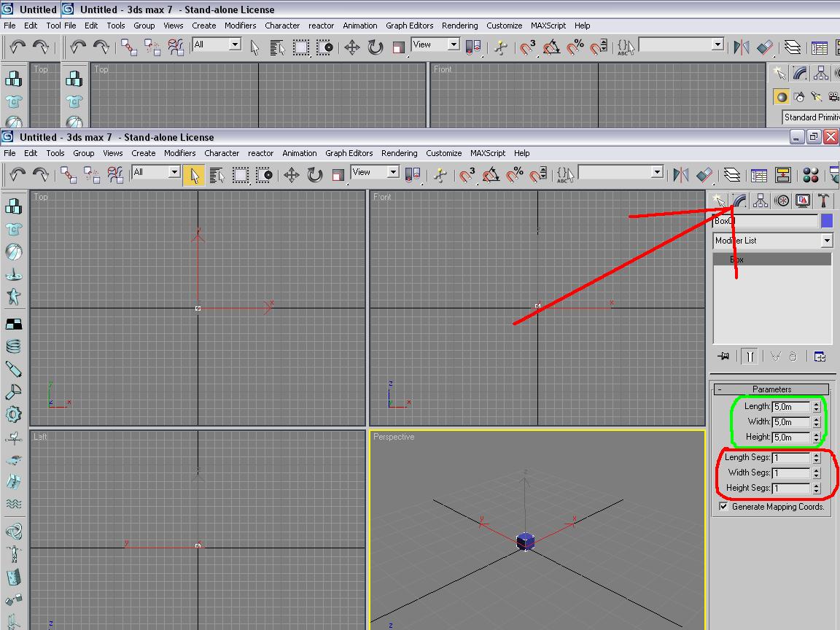Activate Select and Uniform Scale in the front toolbar
Screen dimensions: 840x630
point(338,175)
